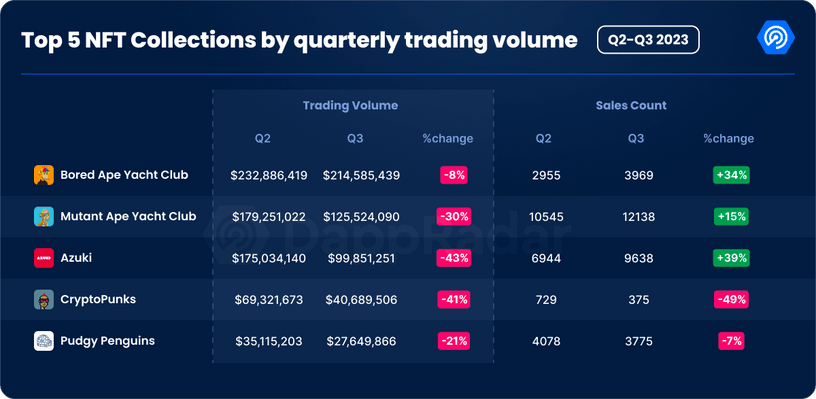Click the Bored Ape Yacht Club icon

click(44, 175)
